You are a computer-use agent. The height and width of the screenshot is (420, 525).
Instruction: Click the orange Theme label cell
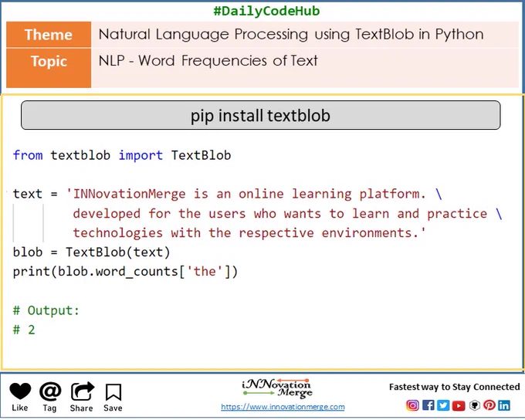tap(49, 35)
